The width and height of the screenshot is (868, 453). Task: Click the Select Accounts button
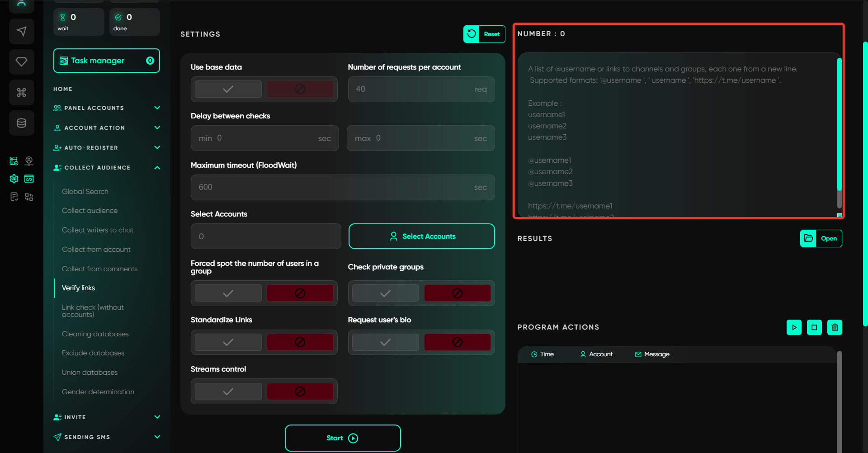click(x=421, y=236)
